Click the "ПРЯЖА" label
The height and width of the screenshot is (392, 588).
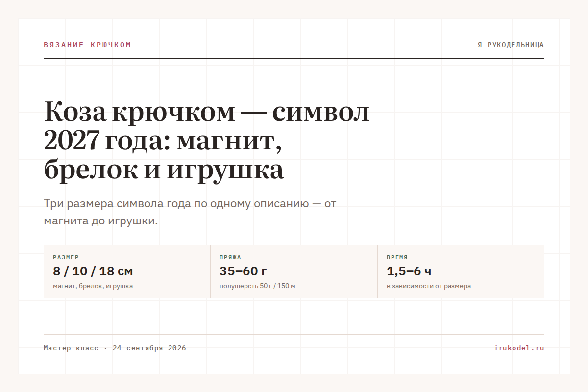230,257
